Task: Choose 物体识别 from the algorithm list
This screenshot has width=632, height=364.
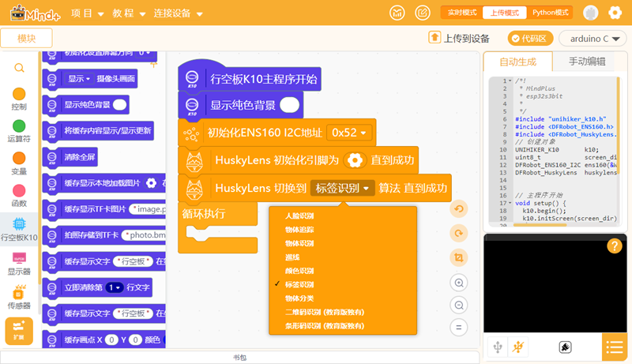Action: 299,243
